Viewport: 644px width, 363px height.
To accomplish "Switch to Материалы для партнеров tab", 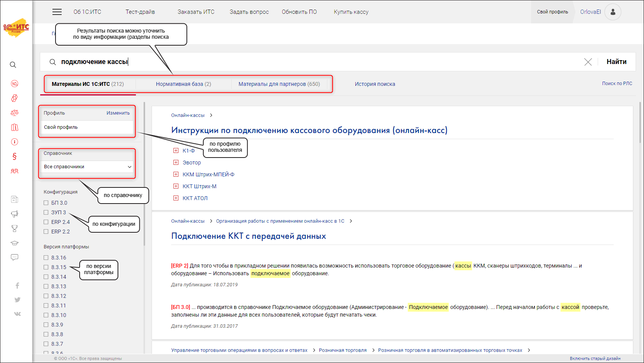I will coord(279,84).
